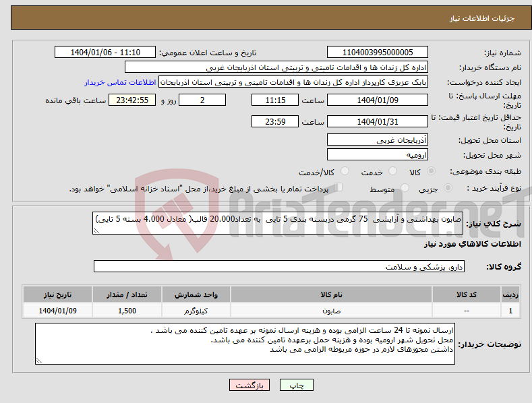
Task: Toggle the اسناد خزانه اسلامی payment checkbox
Action: tap(338, 187)
